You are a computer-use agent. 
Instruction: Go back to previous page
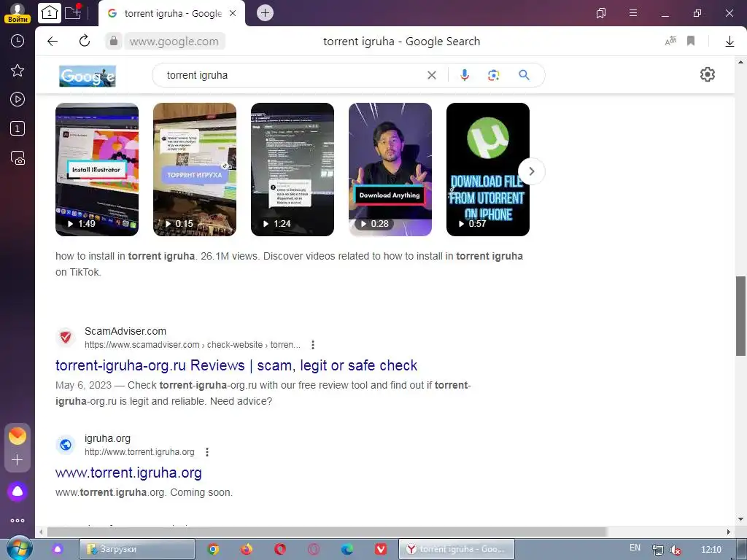click(53, 42)
